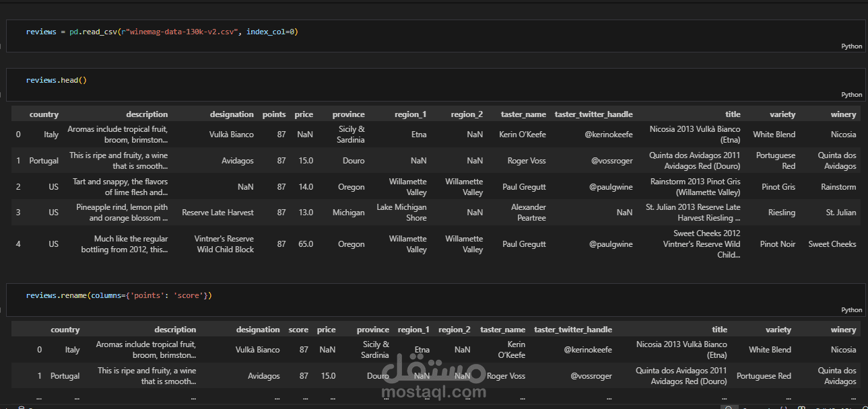Click 'White Blend' variety in head() output table
The height and width of the screenshot is (409, 868).
click(x=774, y=135)
